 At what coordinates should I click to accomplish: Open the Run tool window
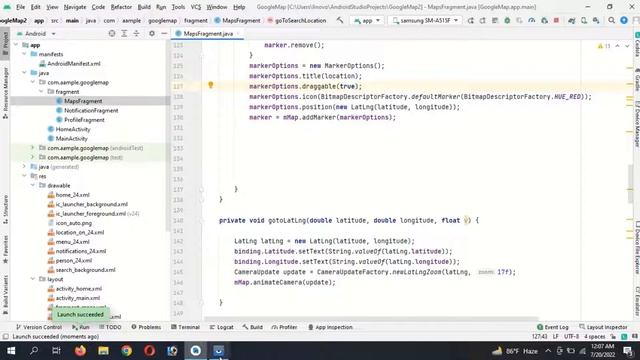[81, 327]
